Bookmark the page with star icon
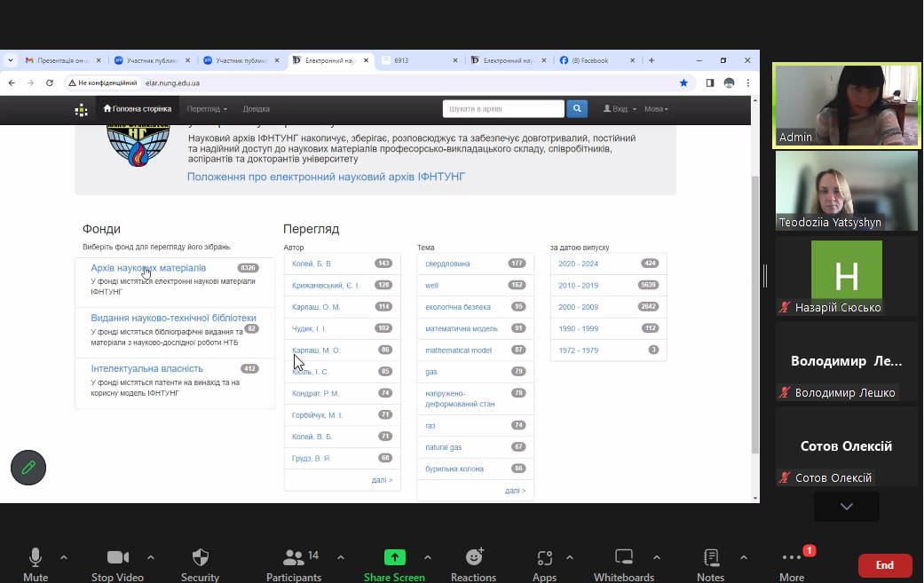 pyautogui.click(x=683, y=83)
